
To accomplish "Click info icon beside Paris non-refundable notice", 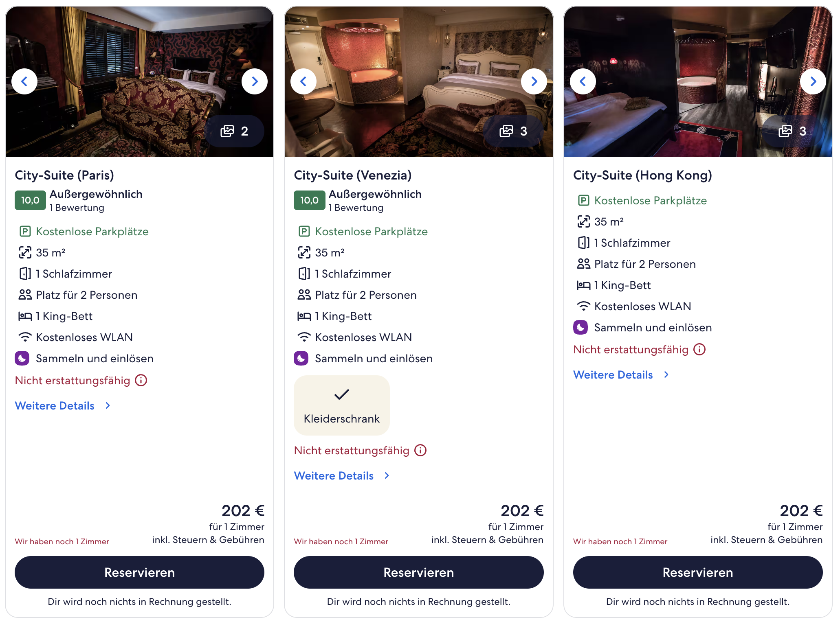I will click(x=141, y=381).
